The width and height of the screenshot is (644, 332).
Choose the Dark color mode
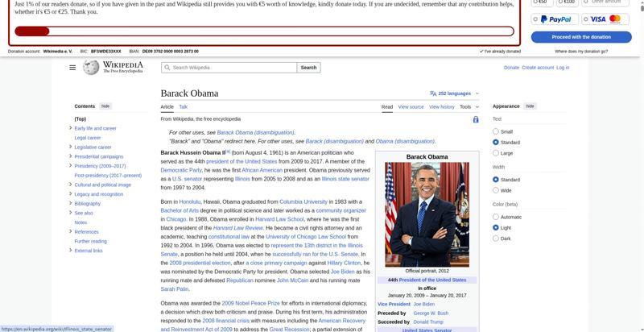point(496,239)
